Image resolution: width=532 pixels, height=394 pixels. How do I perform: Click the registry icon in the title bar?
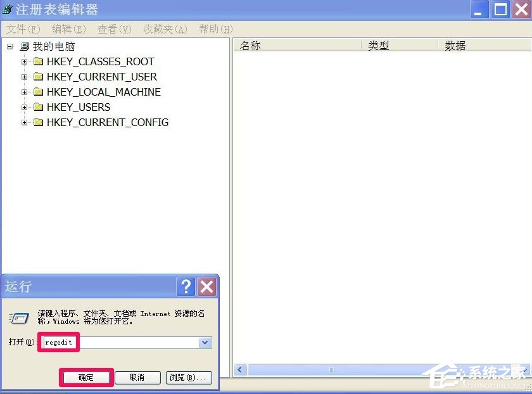(x=8, y=9)
